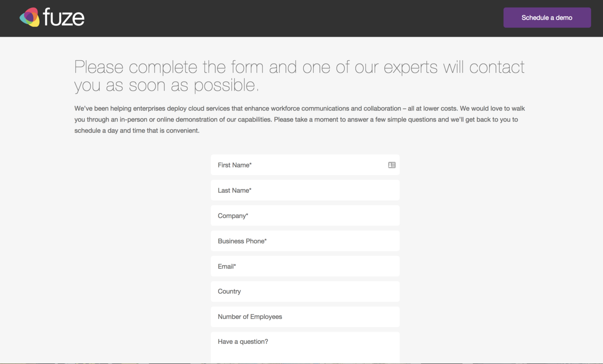Image resolution: width=603 pixels, height=364 pixels.
Task: Click into the Last Name field
Action: tap(305, 190)
